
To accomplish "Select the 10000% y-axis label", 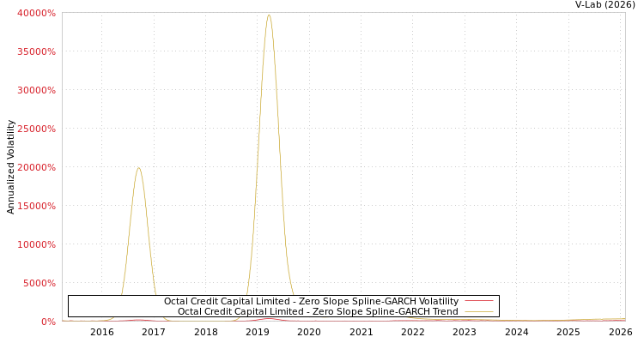I will point(37,244).
